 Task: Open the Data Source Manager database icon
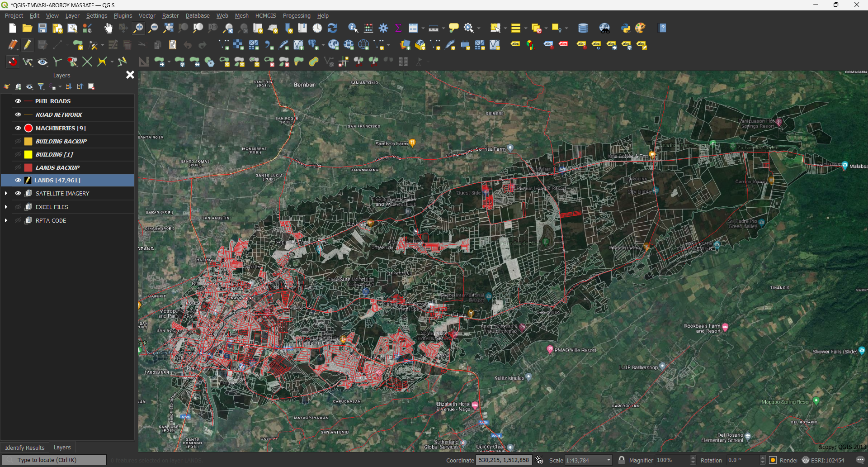(583, 29)
